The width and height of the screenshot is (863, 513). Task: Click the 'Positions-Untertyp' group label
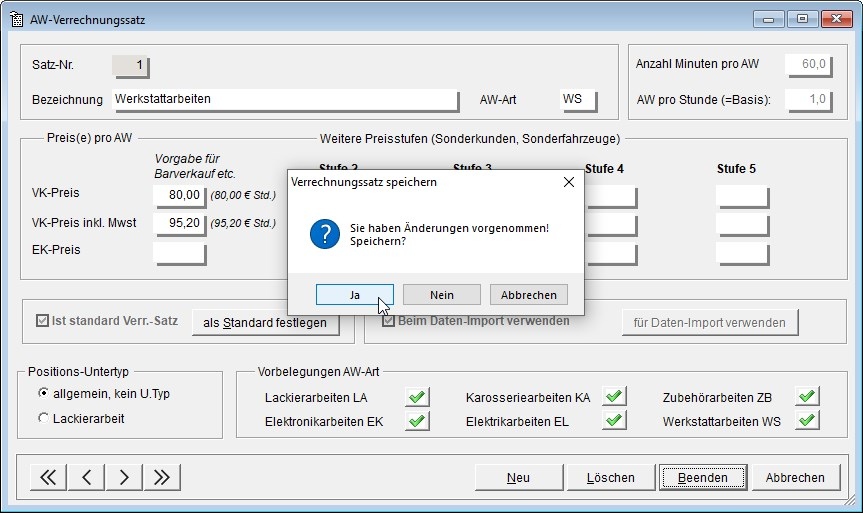click(78, 372)
